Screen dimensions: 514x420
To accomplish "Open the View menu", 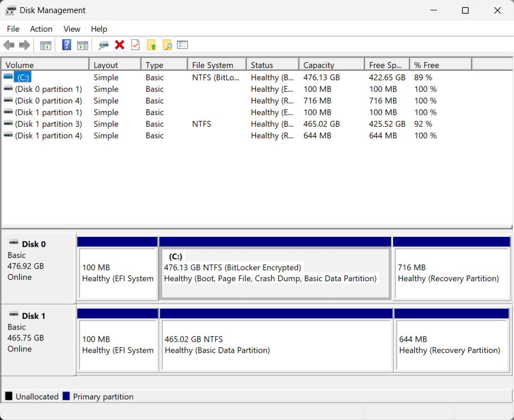I will point(72,29).
